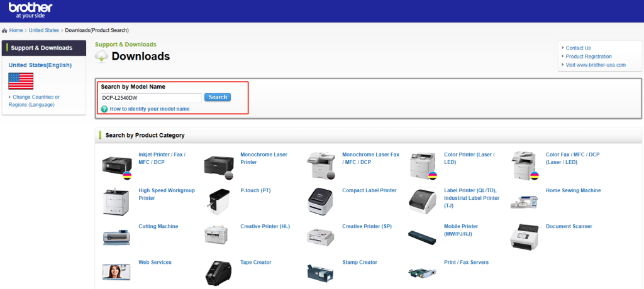Open United States breadcrumb link
This screenshot has width=644, height=289.
click(x=44, y=30)
